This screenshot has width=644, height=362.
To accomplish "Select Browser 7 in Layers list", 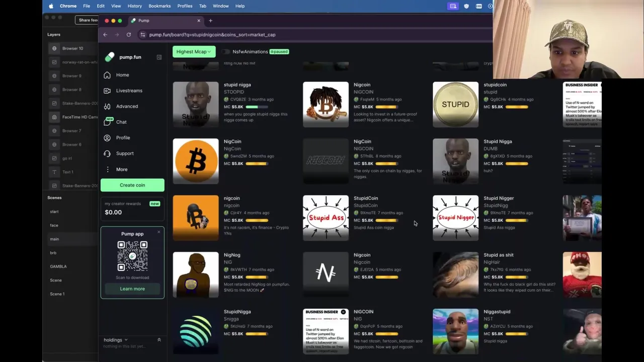I will pos(71,131).
